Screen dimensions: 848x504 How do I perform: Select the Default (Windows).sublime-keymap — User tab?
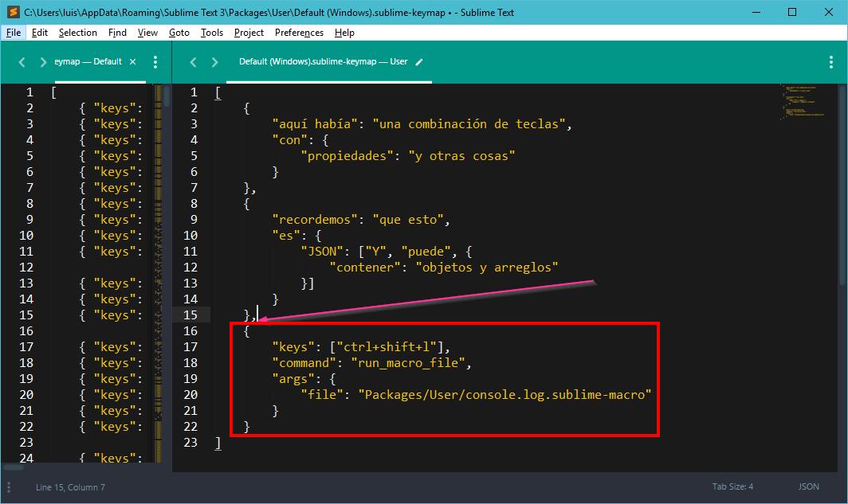(x=324, y=61)
